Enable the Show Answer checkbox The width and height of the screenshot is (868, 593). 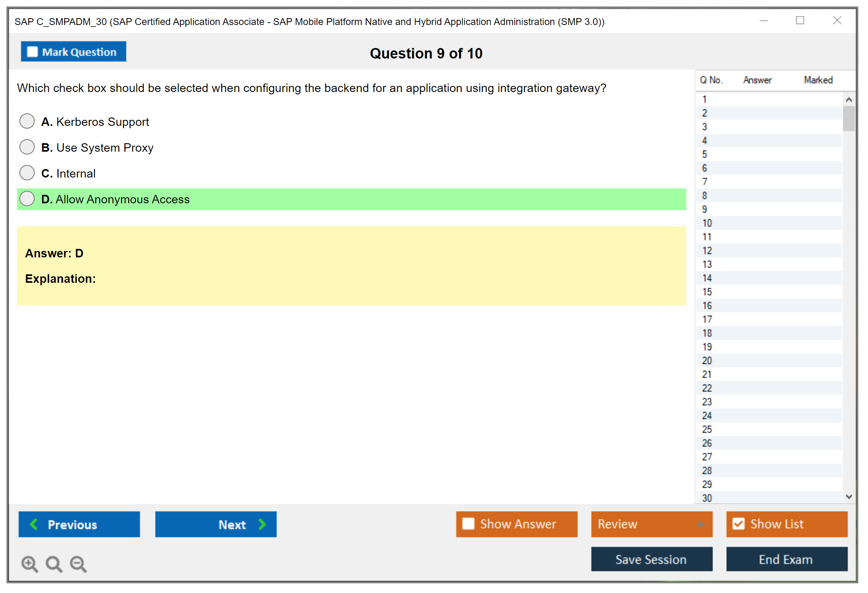468,524
